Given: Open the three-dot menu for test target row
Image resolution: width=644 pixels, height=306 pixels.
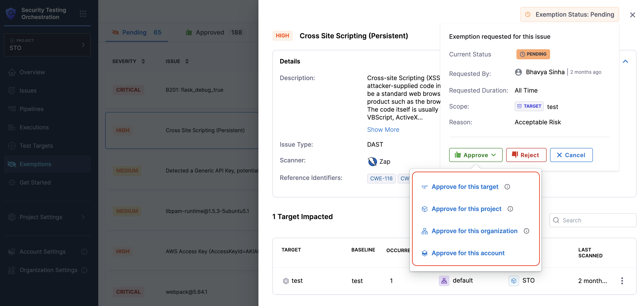Looking at the screenshot, I should click(622, 281).
